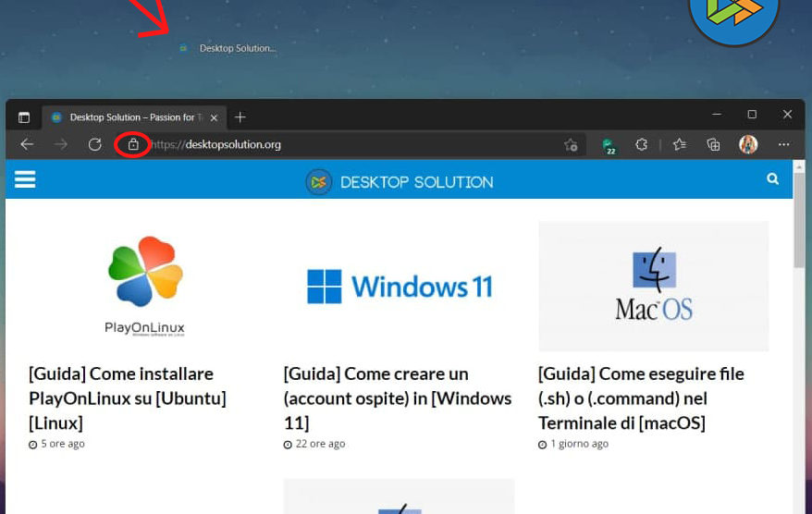Go forward with the forward arrow
812x514 pixels.
(61, 144)
